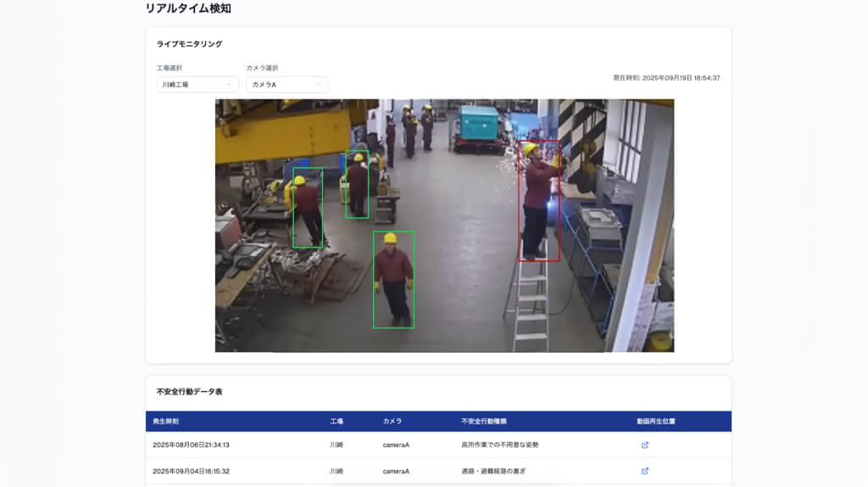Image resolution: width=868 pixels, height=487 pixels.
Task: Open video link for 21:34:13 incident
Action: pyautogui.click(x=644, y=445)
